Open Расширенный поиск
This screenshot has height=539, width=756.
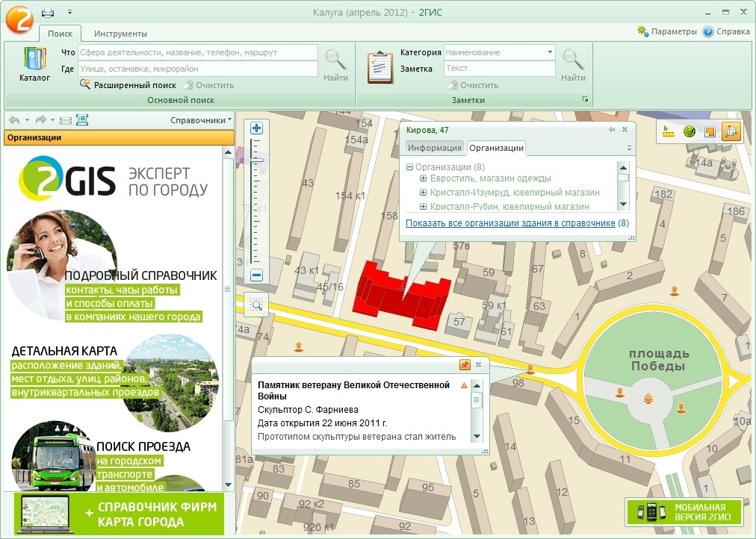pyautogui.click(x=128, y=85)
